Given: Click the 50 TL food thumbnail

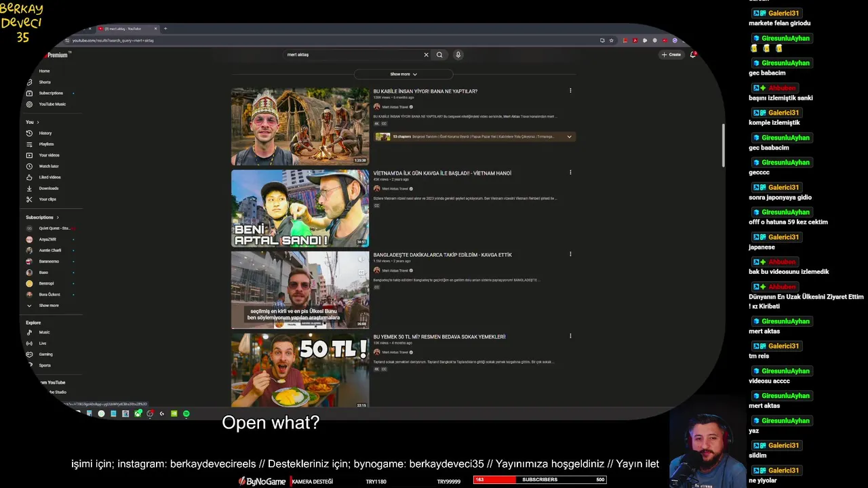Looking at the screenshot, I should pos(300,370).
